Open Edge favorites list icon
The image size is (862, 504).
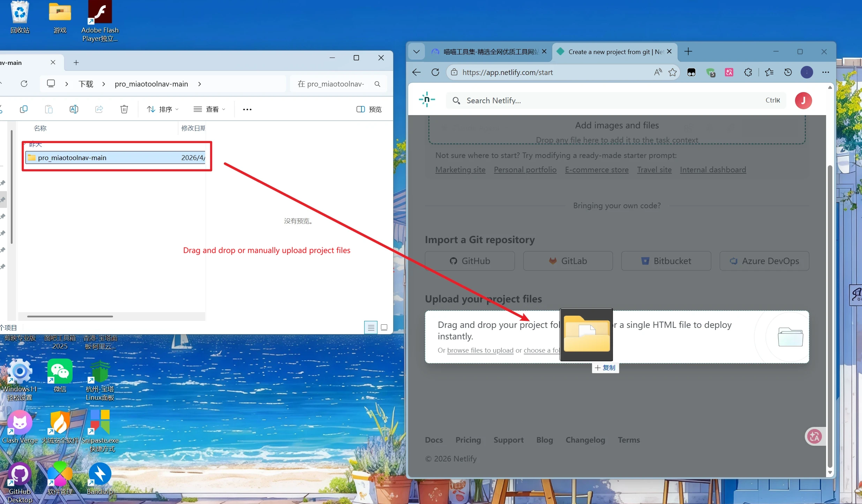(769, 72)
